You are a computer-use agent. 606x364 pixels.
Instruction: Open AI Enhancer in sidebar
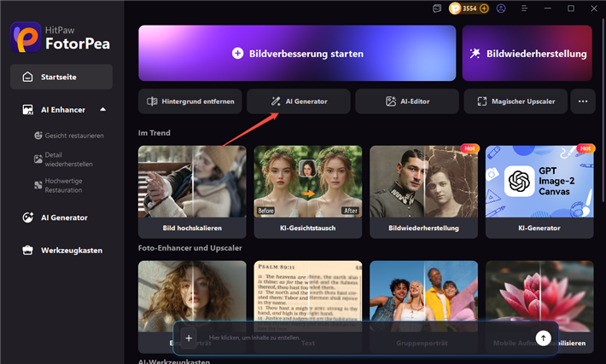(61, 110)
